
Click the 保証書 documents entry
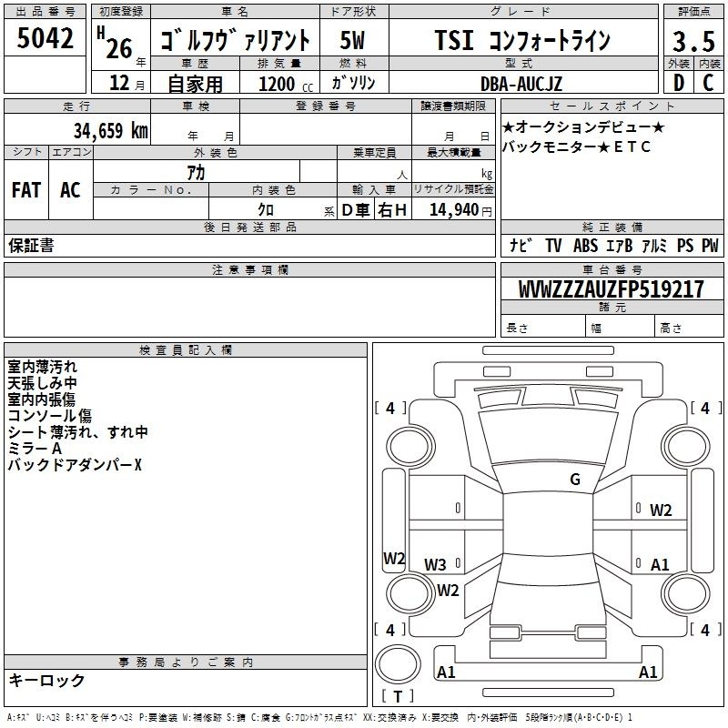pos(31,245)
